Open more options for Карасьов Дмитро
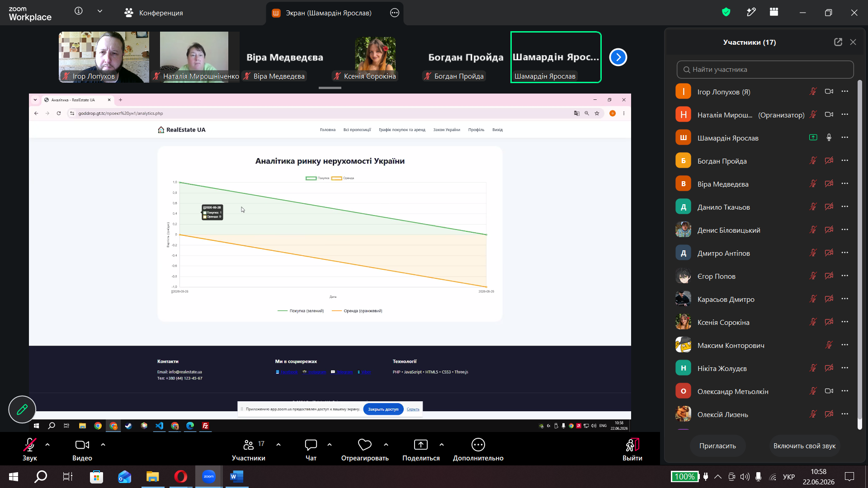868x488 pixels. tap(844, 299)
